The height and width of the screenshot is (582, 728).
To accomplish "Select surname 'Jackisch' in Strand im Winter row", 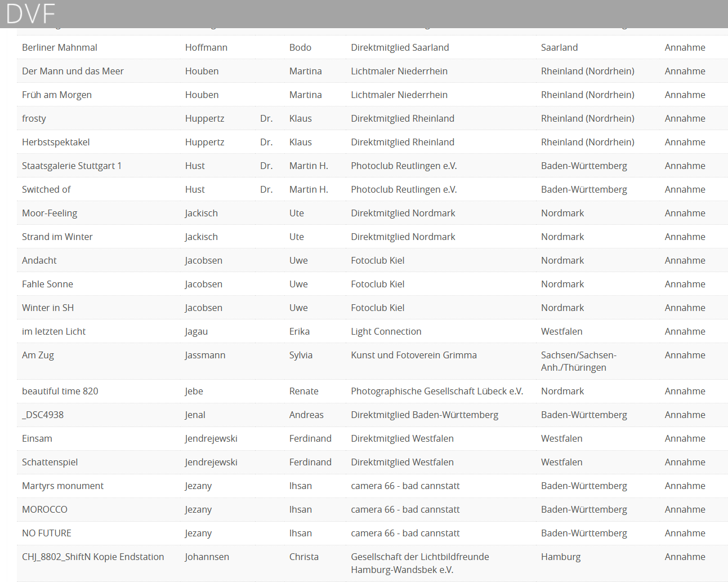I will (202, 237).
